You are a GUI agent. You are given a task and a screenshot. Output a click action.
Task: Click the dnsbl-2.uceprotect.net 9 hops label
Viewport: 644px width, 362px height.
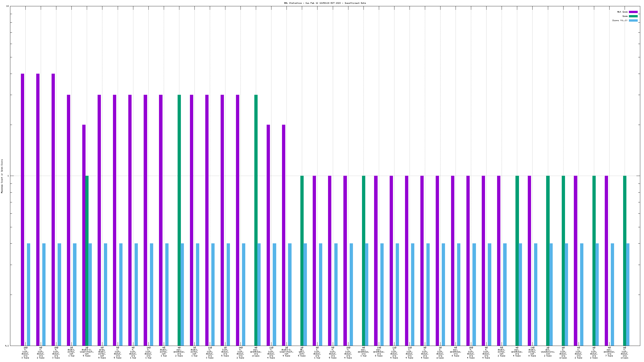coord(286,352)
